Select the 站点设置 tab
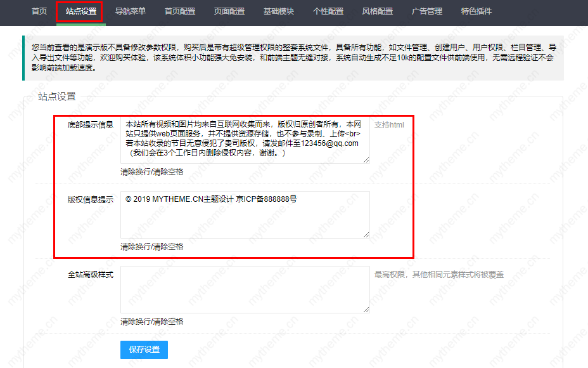 80,11
